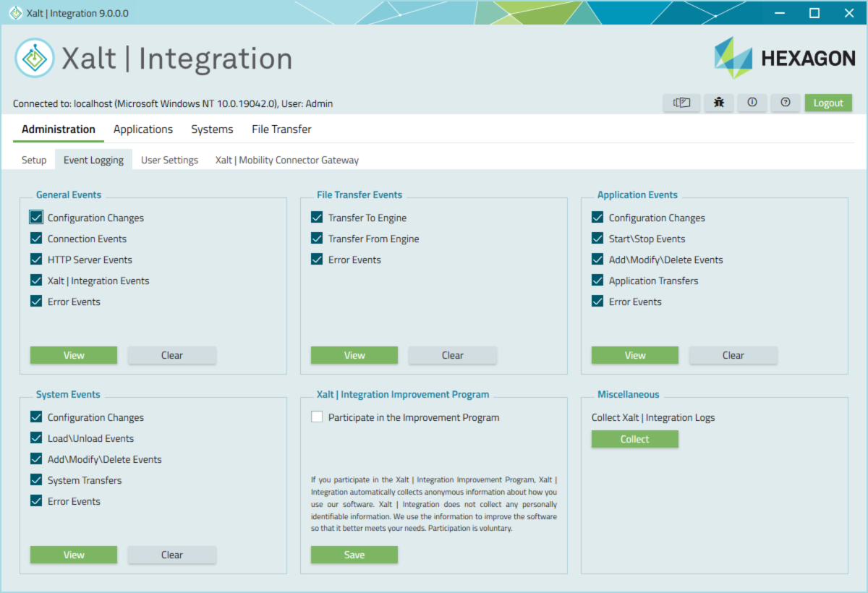Uncheck General Events Configuration Changes

click(x=36, y=217)
